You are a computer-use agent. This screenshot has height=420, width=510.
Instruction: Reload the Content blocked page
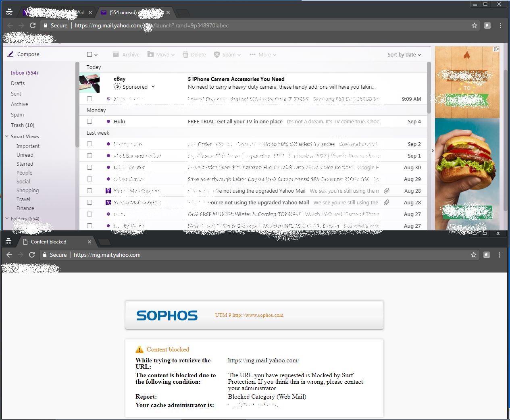(x=32, y=255)
